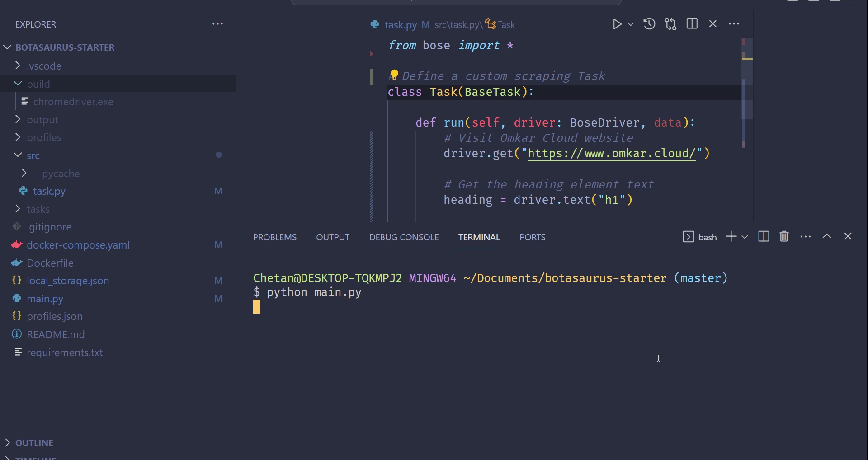Image resolution: width=868 pixels, height=460 pixels.
Task: Select the task.py editor tab title
Action: (x=401, y=24)
